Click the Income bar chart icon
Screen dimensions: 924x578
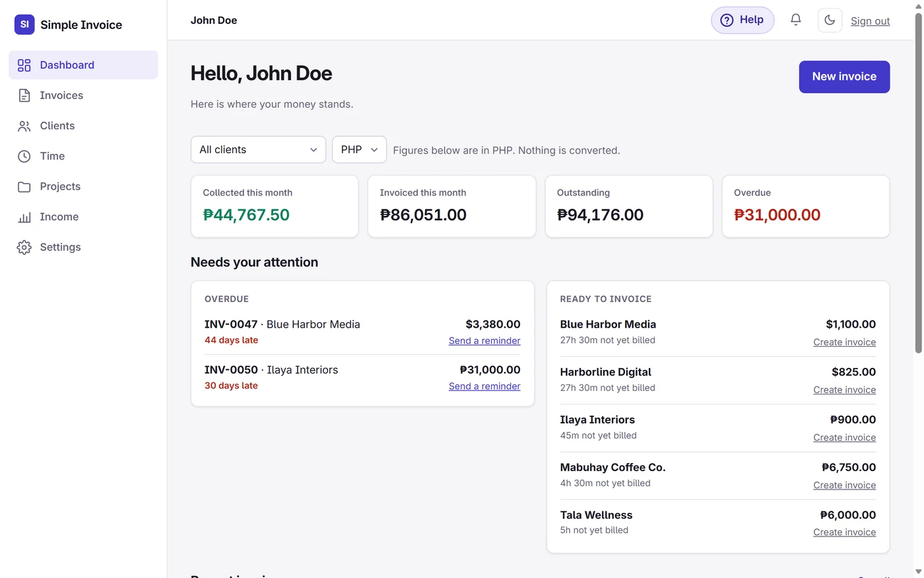(x=24, y=217)
